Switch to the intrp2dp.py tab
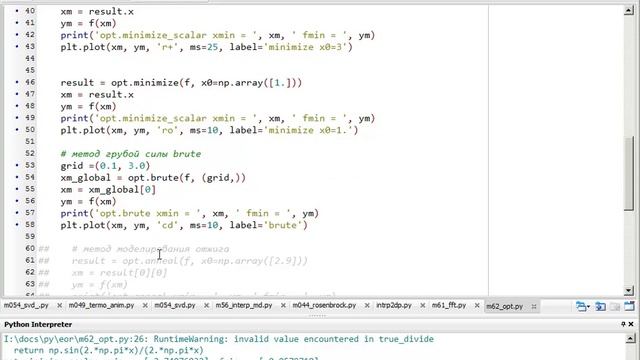The image size is (640, 360). click(394, 305)
